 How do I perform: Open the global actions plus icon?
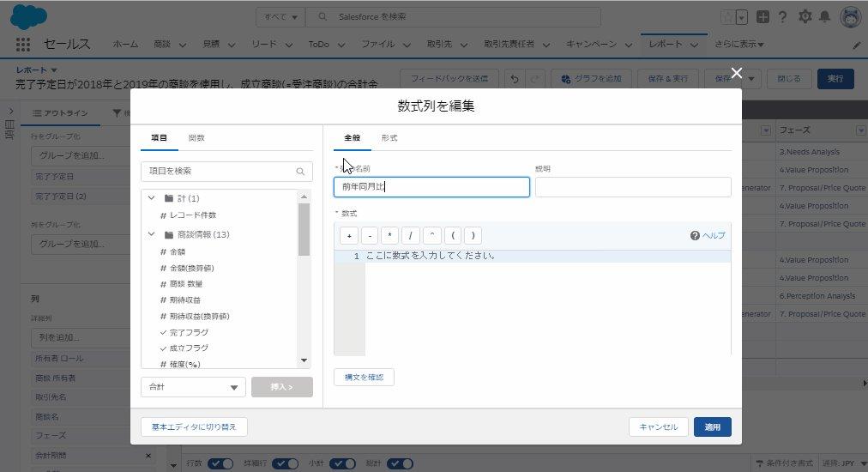(x=763, y=16)
